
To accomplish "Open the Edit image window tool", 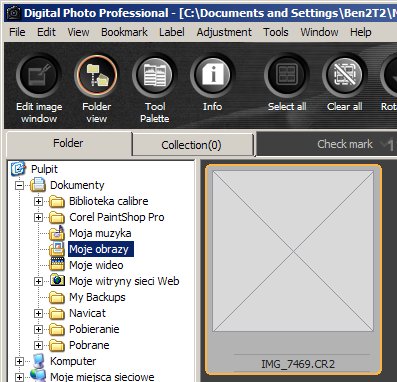I will 39,76.
